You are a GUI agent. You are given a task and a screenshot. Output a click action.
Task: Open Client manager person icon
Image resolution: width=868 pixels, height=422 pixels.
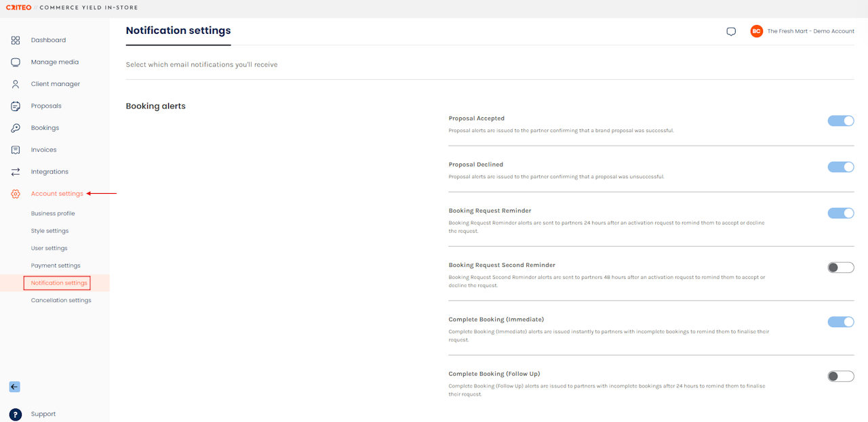(16, 84)
